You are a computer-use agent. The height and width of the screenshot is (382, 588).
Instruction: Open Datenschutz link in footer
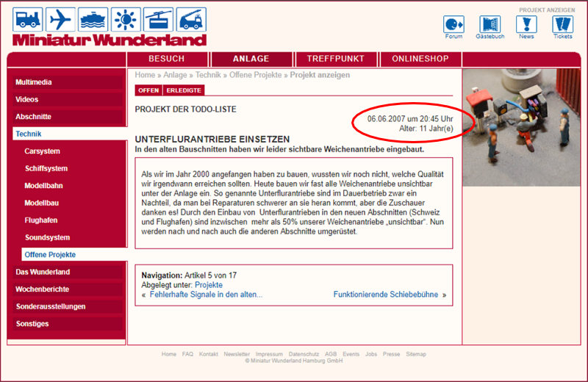coord(304,354)
